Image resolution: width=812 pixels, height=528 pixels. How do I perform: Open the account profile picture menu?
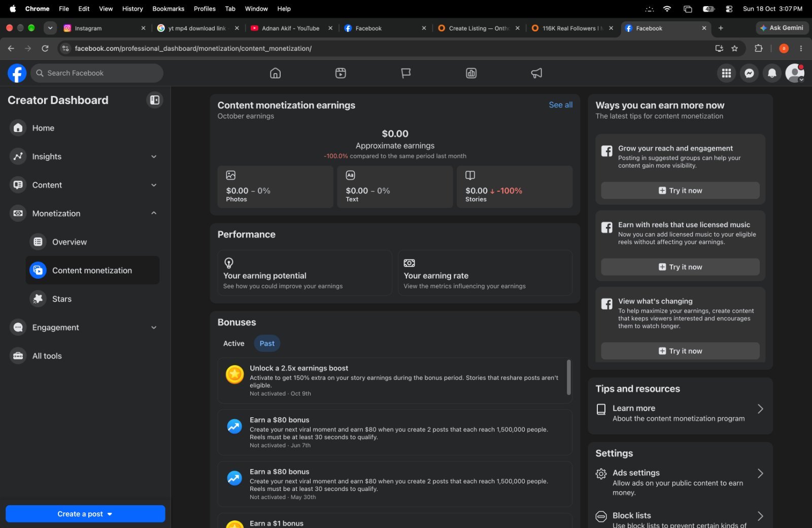pos(795,73)
